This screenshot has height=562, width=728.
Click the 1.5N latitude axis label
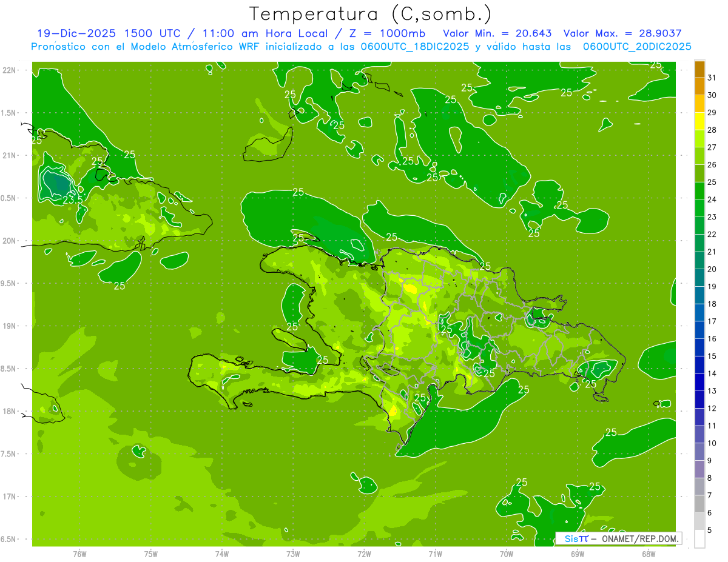tap(9, 113)
